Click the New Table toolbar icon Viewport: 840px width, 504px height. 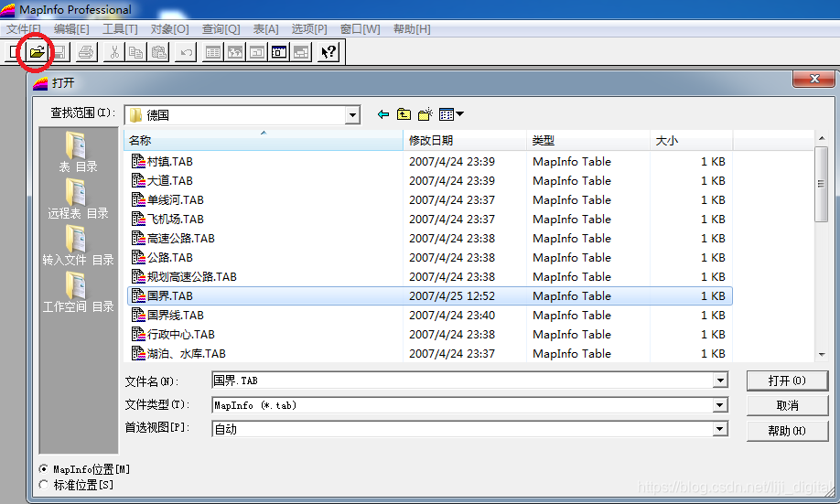pos(14,52)
